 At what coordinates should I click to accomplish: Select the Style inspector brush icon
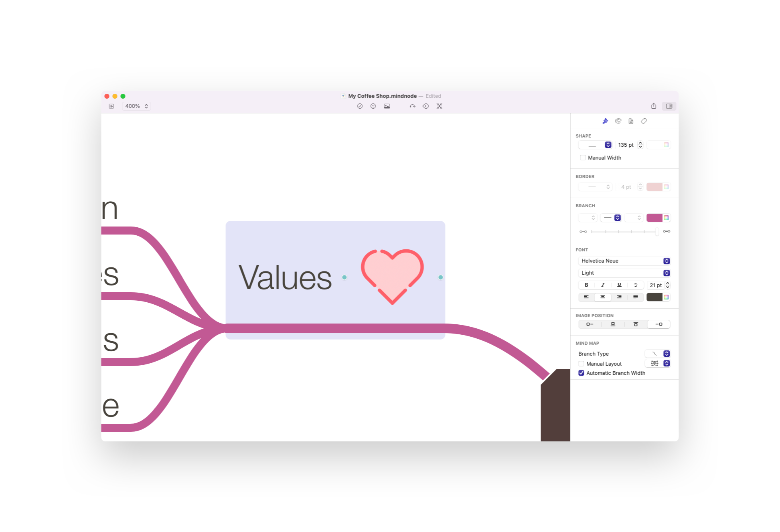[x=605, y=121]
